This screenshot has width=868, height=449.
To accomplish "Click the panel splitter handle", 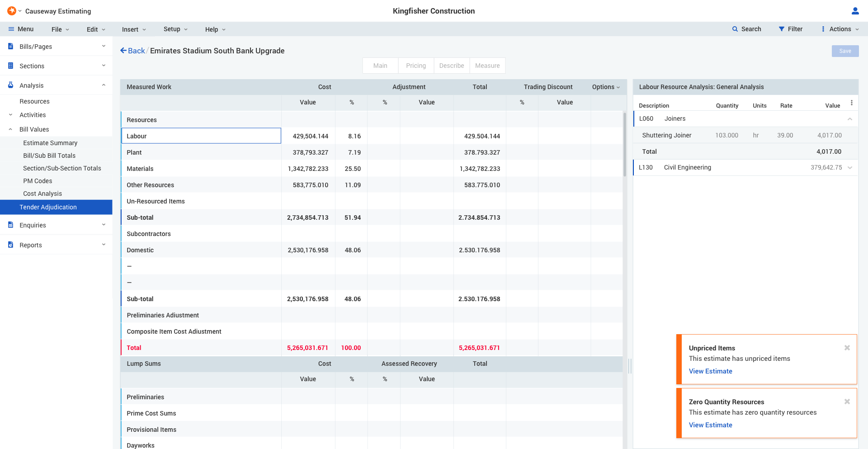I will pos(630,366).
